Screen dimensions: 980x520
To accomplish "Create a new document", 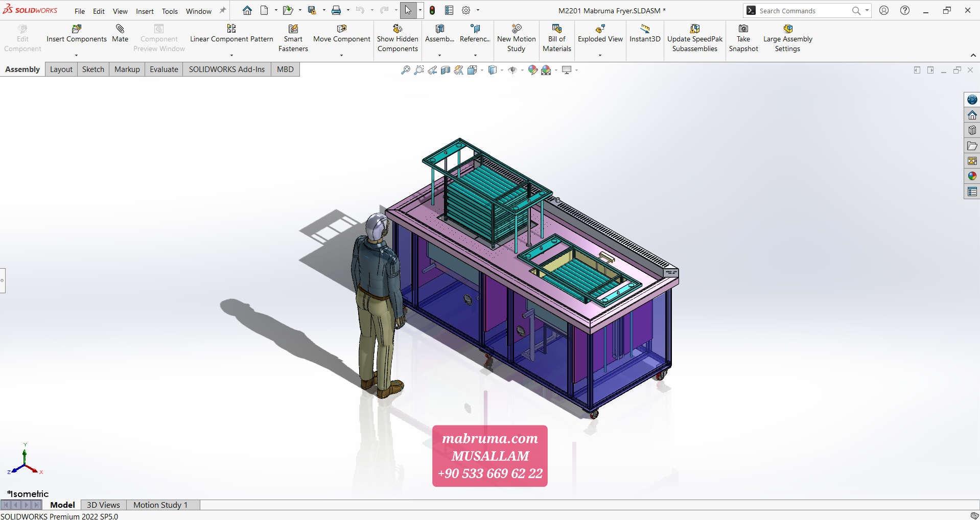I will coord(264,10).
